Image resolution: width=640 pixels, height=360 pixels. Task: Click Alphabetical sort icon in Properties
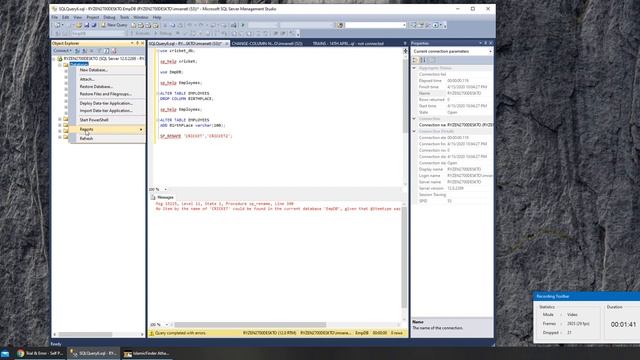point(423,60)
